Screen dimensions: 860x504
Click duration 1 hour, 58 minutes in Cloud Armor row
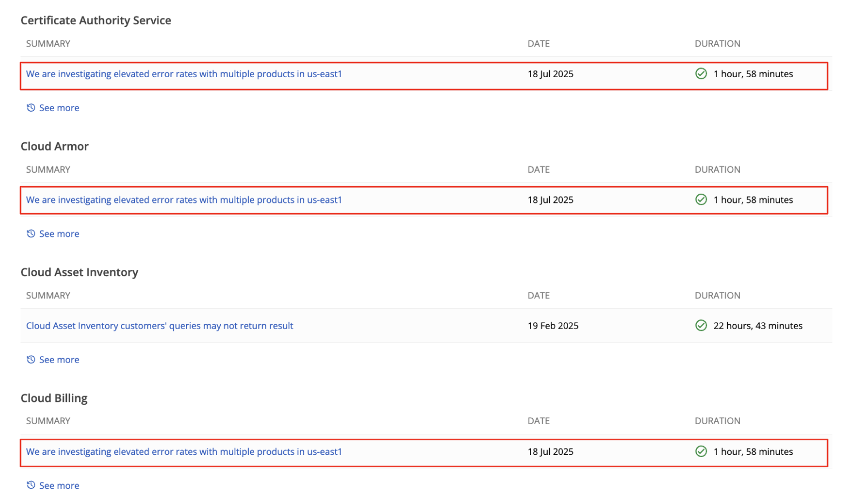click(x=753, y=200)
